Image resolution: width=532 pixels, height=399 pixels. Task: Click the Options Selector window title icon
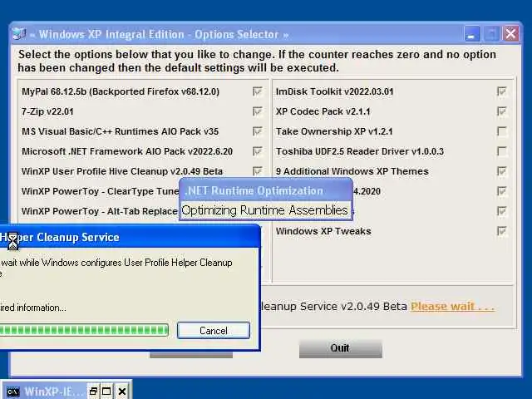click(x=19, y=34)
